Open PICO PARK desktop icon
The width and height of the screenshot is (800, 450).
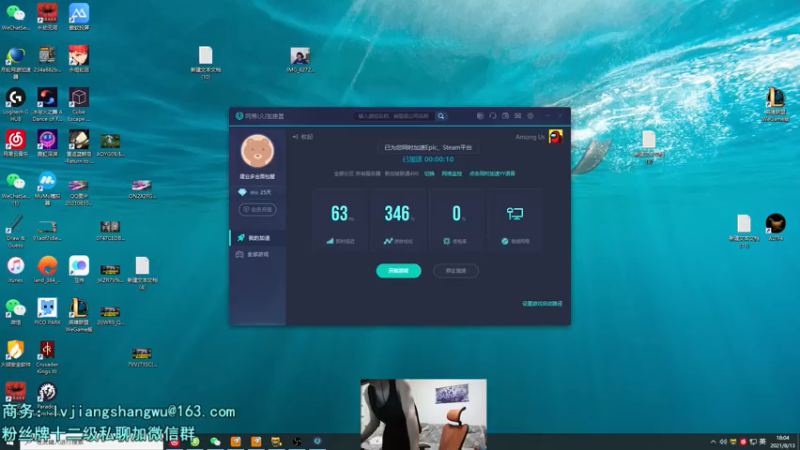pos(47,311)
